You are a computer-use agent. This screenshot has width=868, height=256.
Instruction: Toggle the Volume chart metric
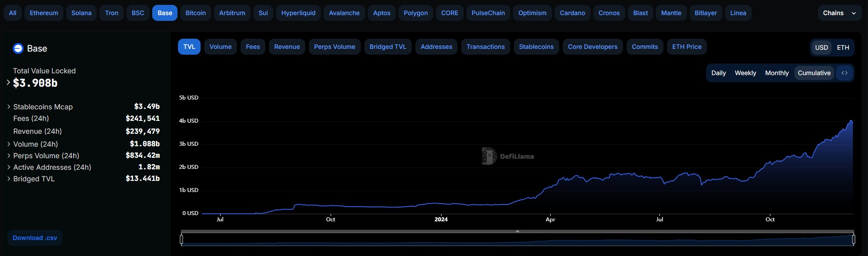pos(221,47)
